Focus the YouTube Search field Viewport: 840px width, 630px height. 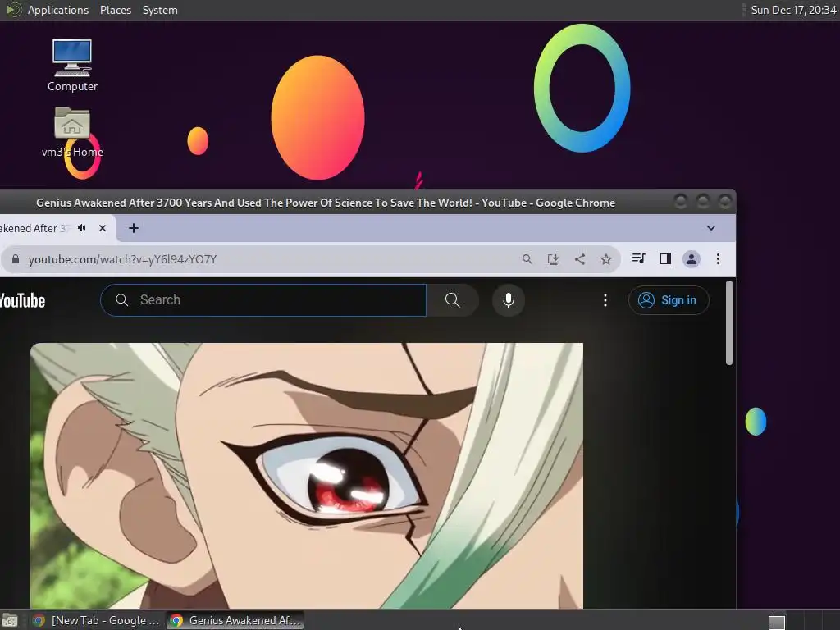click(x=263, y=300)
